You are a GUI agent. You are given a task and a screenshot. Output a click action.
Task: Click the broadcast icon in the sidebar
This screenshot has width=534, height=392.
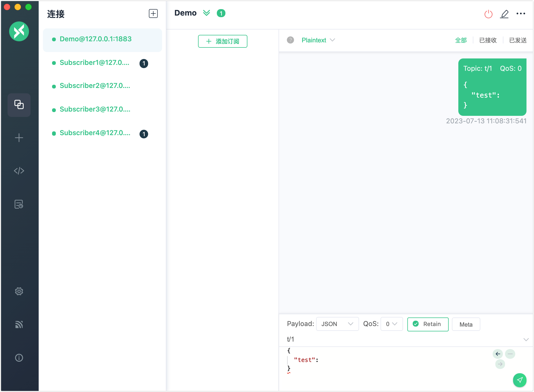19,325
